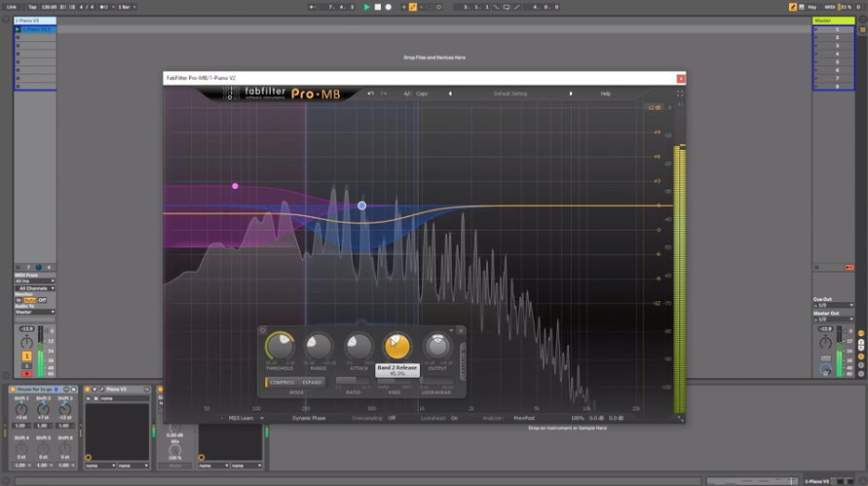868x486 pixels.
Task: Set Monitor to Off
Action: pyautogui.click(x=42, y=300)
